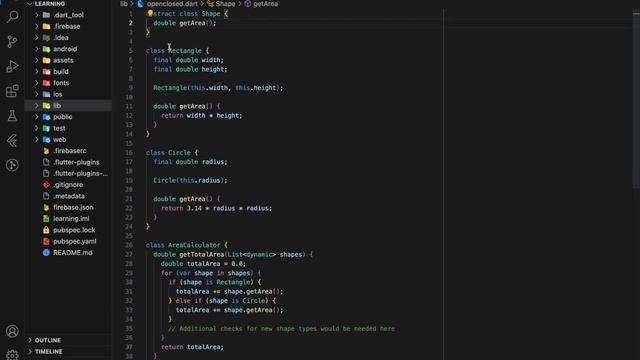
Task: Open the Source Control view
Action: tap(12, 41)
